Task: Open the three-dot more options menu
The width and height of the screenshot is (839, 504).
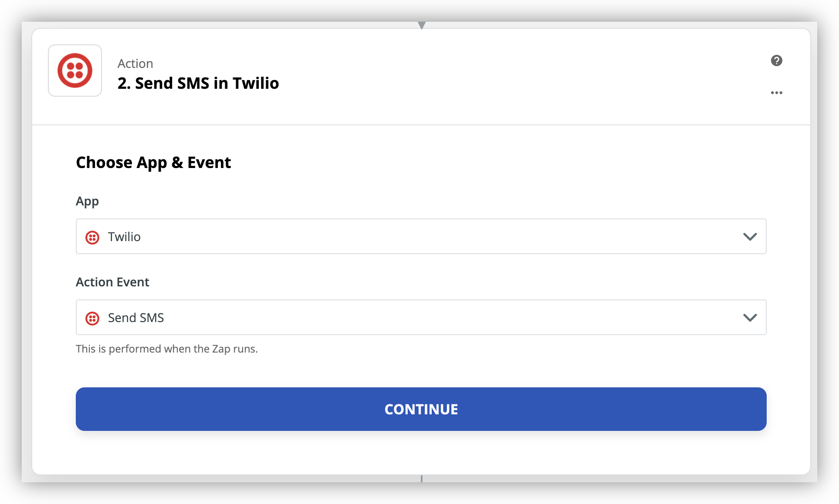Action: 776,93
